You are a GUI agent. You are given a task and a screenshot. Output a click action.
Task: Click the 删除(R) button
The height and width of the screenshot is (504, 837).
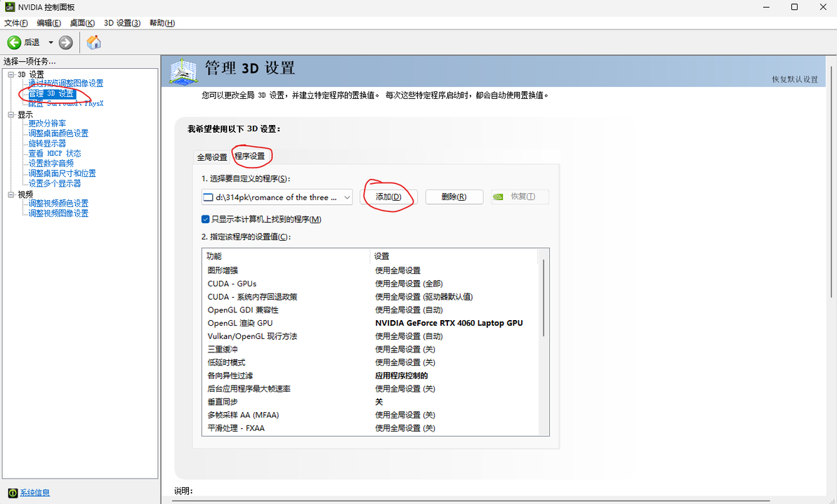[x=454, y=197]
